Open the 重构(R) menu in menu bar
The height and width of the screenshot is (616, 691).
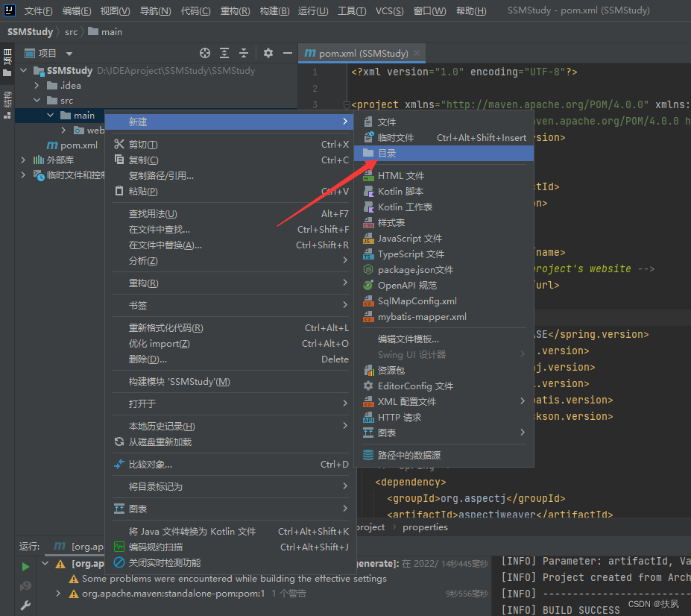235,10
